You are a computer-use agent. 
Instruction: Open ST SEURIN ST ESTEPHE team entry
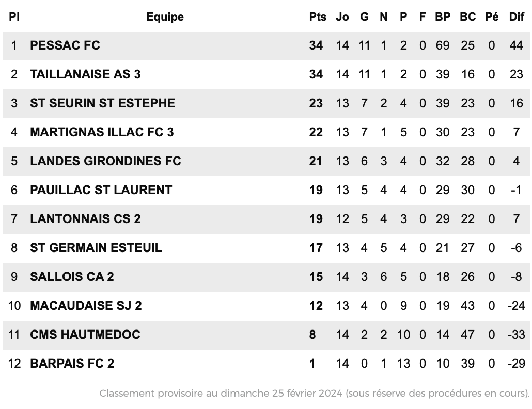[102, 103]
